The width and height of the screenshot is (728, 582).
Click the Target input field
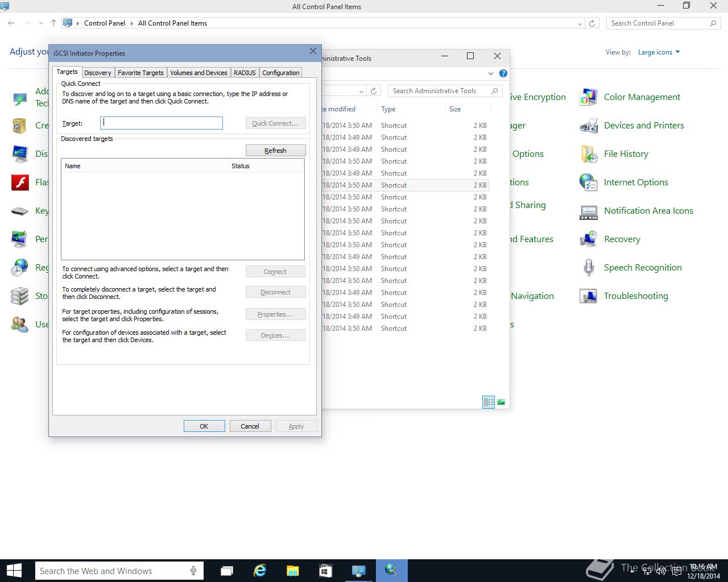tap(162, 123)
